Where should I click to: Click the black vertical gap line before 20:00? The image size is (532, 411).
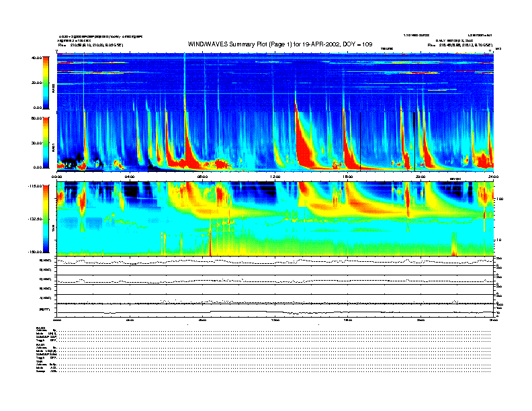pos(414,141)
